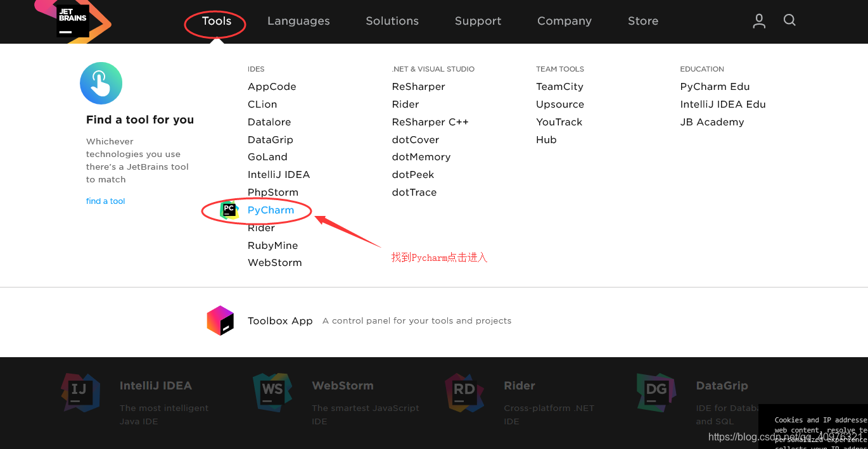Open the ReSharper C++ link
This screenshot has height=449, width=868.
430,122
